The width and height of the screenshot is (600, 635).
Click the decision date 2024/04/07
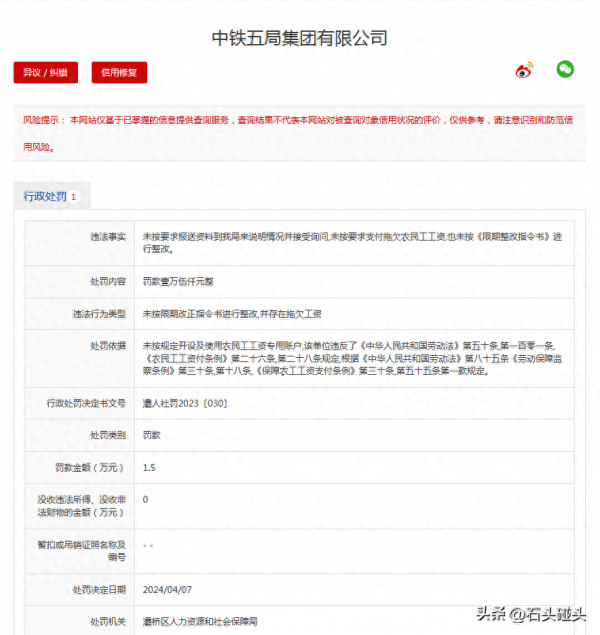(x=168, y=589)
